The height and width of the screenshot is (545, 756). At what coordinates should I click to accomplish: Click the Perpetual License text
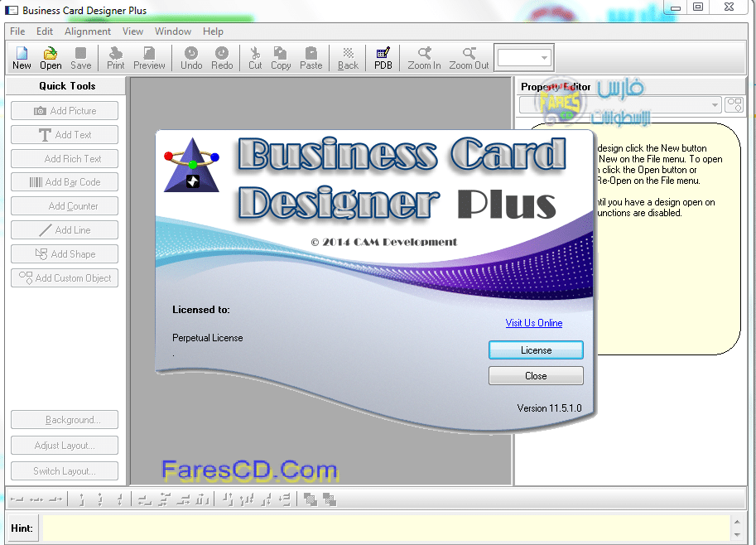207,338
